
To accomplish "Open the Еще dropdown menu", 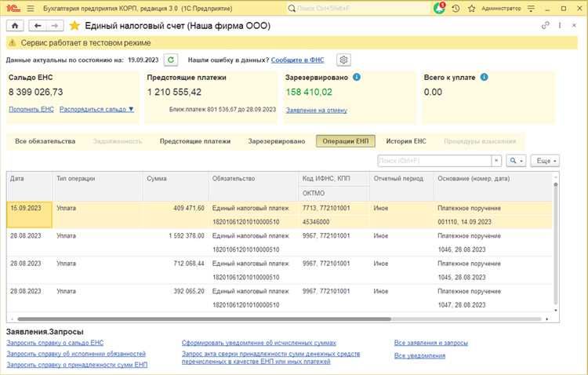I will [544, 160].
